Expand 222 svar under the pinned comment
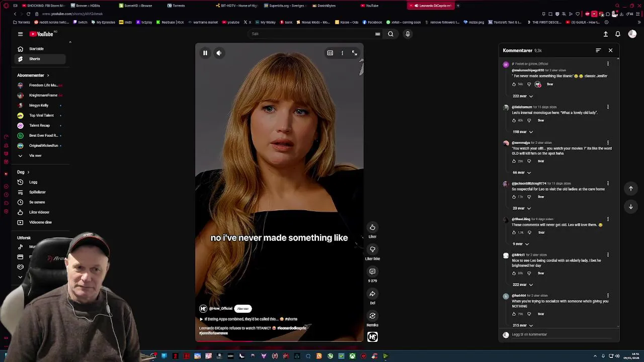Viewport: 644px width, 362px height. coord(523,96)
